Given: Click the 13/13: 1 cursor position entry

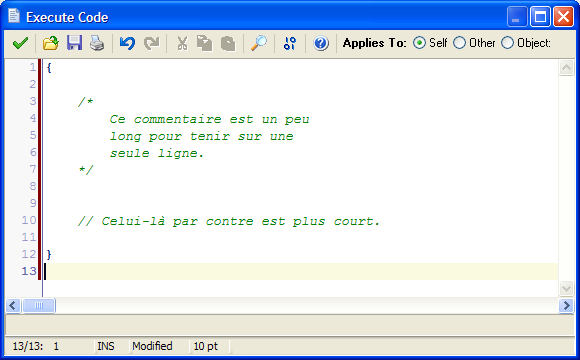Looking at the screenshot, I should click(36, 346).
